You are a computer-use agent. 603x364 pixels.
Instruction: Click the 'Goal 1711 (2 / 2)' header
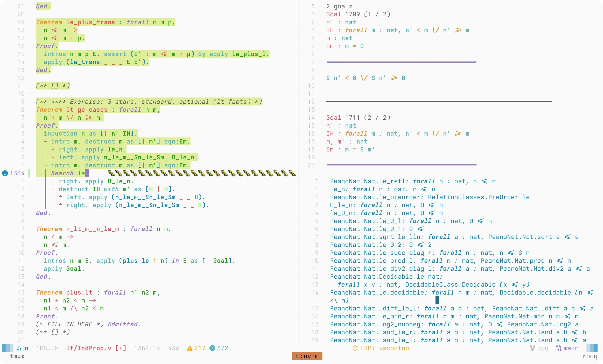coord(358,118)
